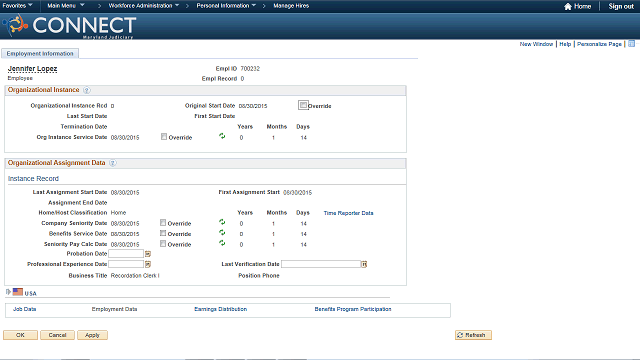Viewport: 640px width, 360px height.
Task: Enable Override for Original Start Date
Action: click(303, 105)
